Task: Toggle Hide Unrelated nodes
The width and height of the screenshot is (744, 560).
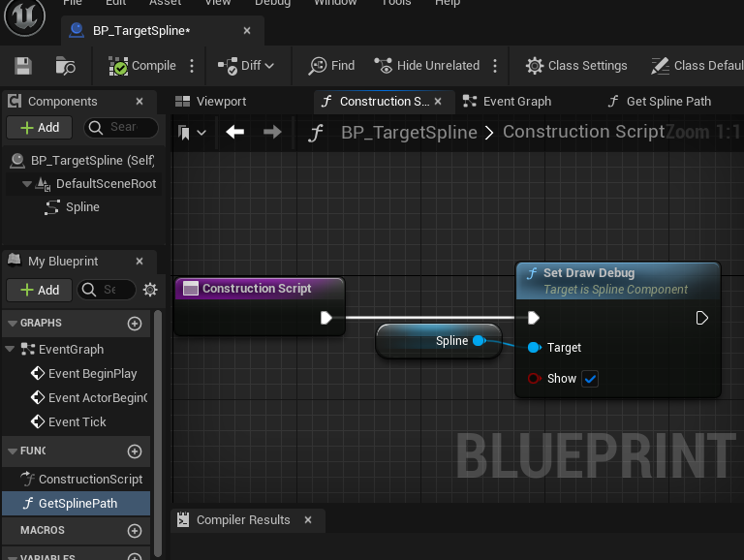Action: [426, 66]
